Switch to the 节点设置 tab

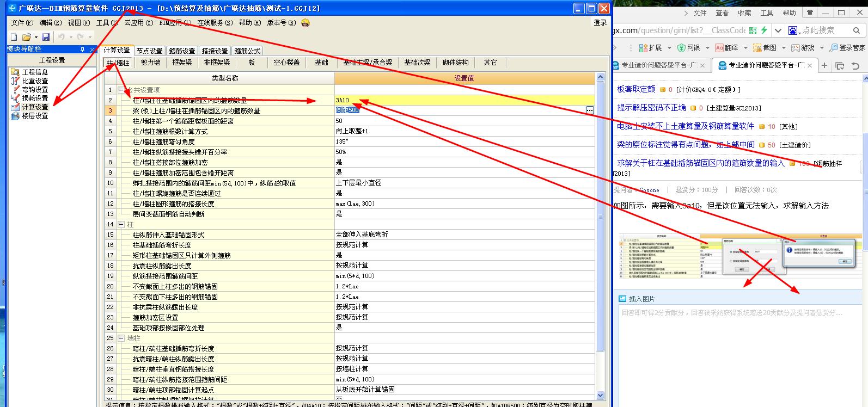pyautogui.click(x=149, y=51)
